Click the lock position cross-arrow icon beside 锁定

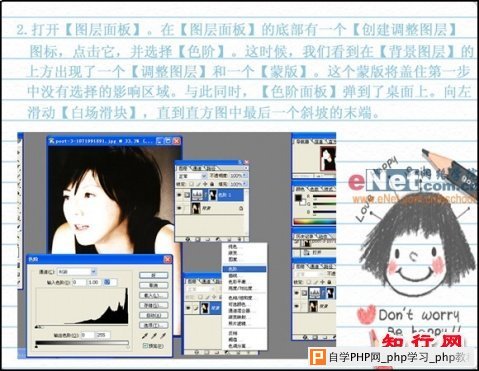(205, 184)
